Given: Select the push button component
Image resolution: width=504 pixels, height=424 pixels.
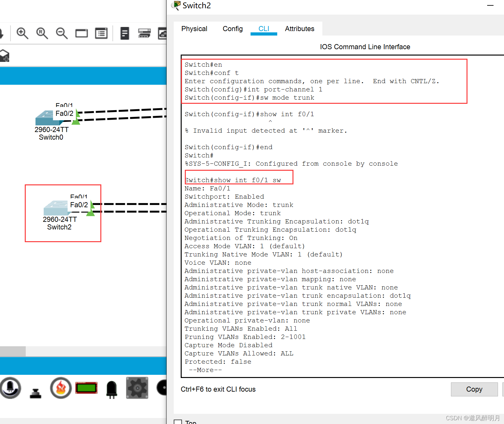Looking at the screenshot, I should tap(36, 393).
